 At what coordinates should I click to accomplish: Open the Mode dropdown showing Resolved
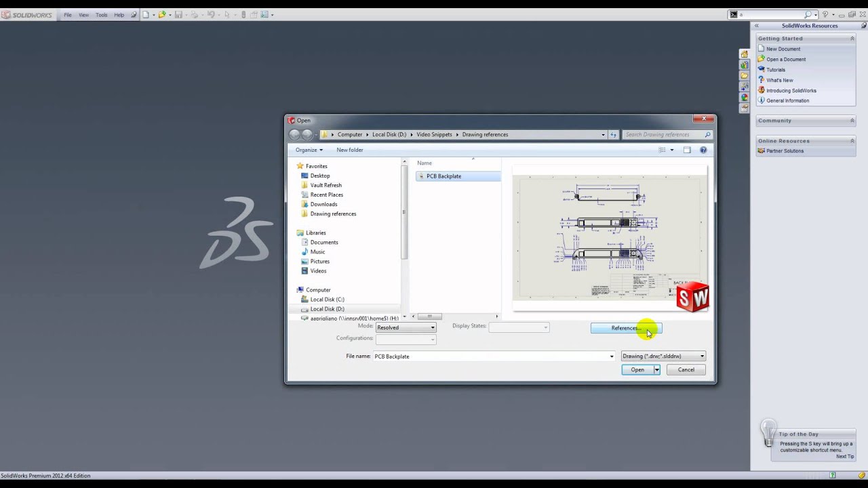tap(406, 327)
